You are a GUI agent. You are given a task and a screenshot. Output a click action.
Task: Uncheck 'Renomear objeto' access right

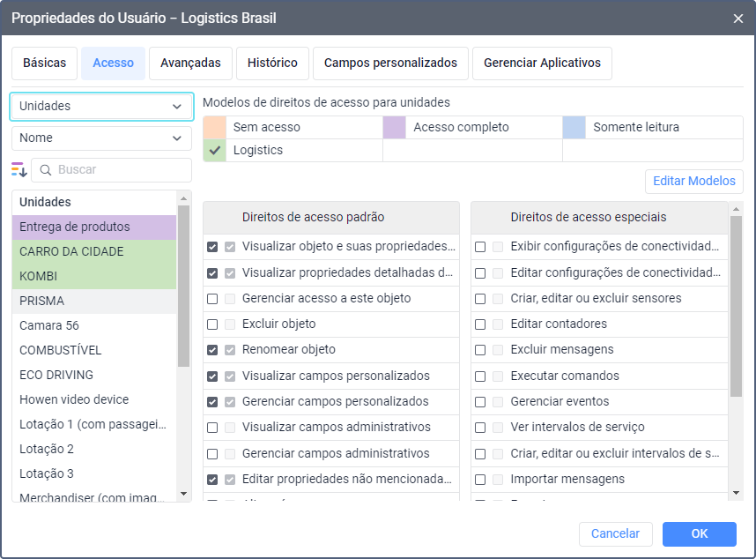[x=212, y=350]
